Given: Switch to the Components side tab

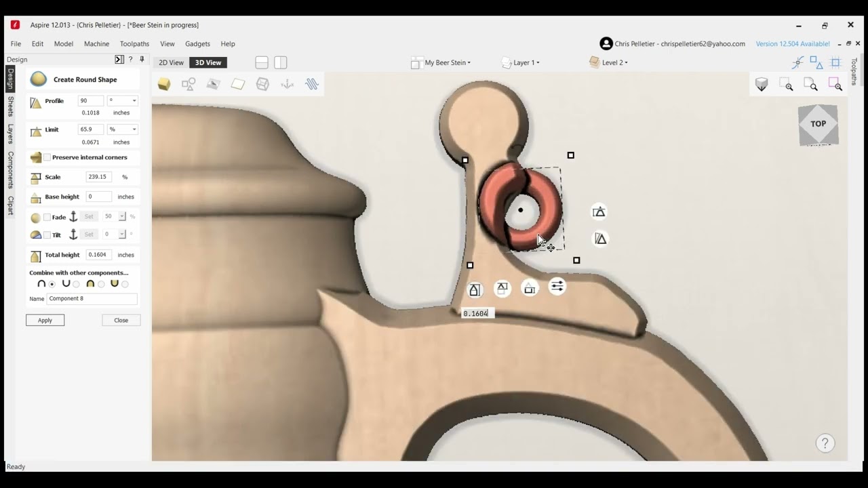Looking at the screenshot, I should coord(10,169).
